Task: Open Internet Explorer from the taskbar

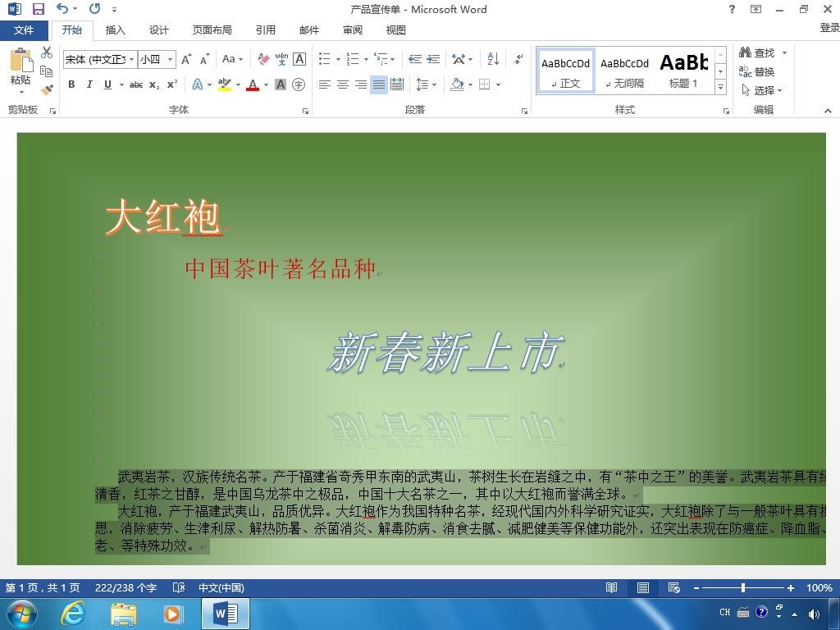Action: click(73, 614)
